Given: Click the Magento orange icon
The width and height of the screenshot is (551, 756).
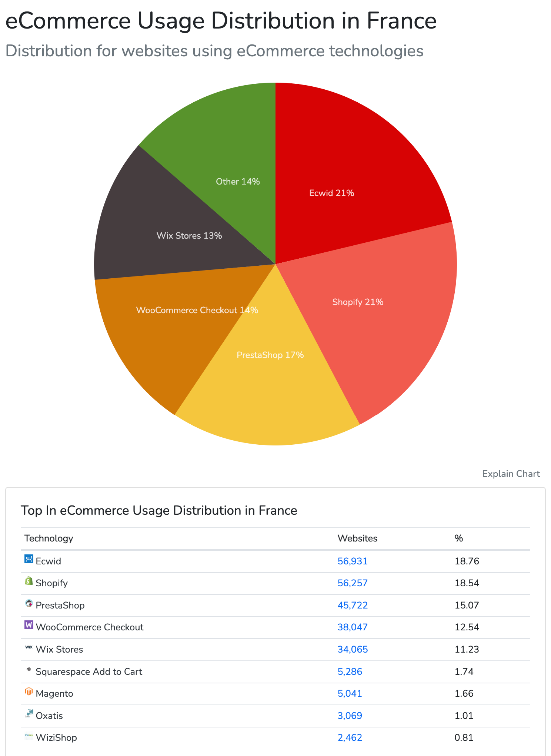Looking at the screenshot, I should [x=29, y=692].
